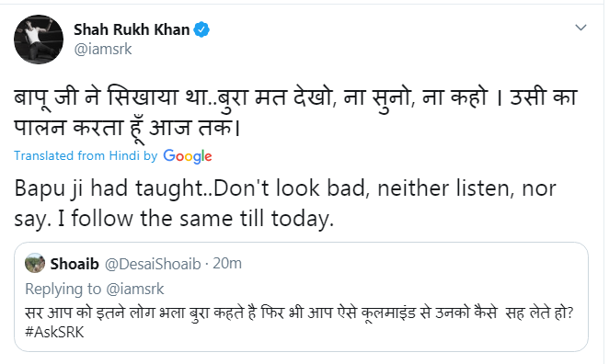Click Translated from Hindi by text

[x=86, y=155]
